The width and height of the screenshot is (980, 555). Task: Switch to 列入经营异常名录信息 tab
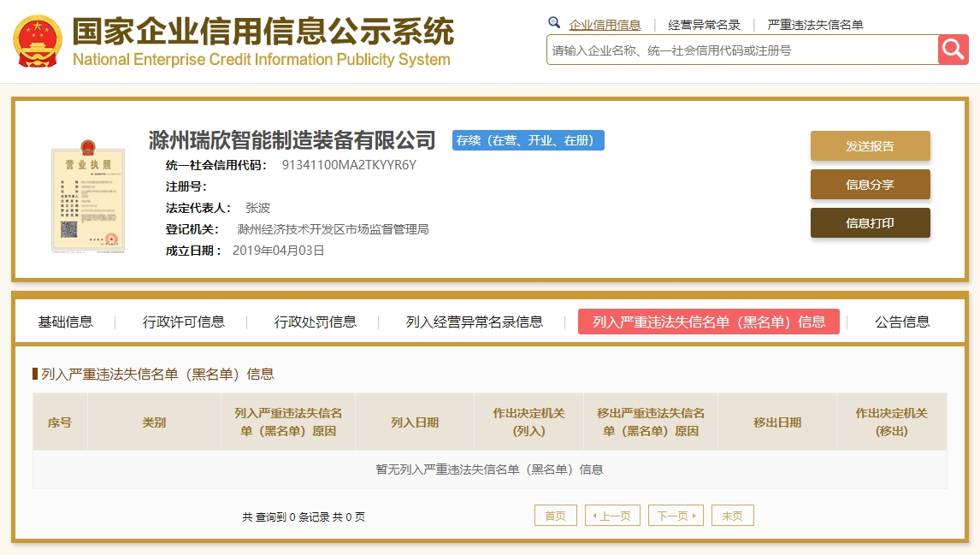pyautogui.click(x=475, y=322)
